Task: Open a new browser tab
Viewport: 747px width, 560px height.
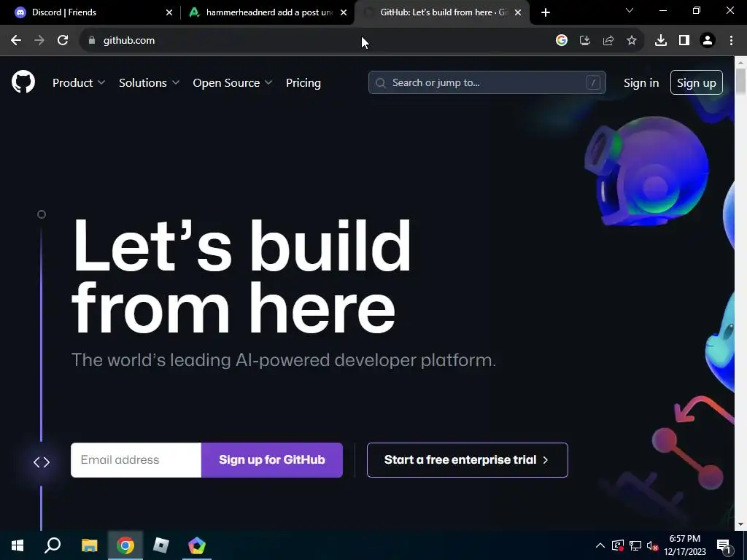Action: 546,12
